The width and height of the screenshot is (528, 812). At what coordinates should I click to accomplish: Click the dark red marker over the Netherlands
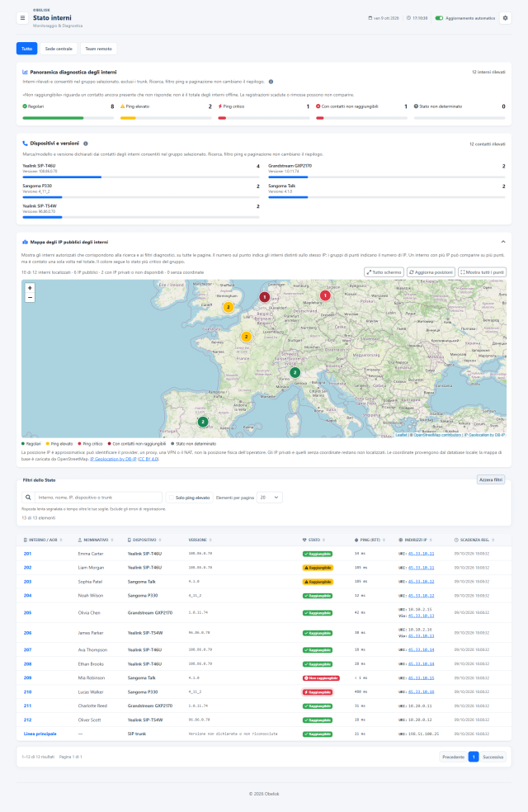coord(265,297)
